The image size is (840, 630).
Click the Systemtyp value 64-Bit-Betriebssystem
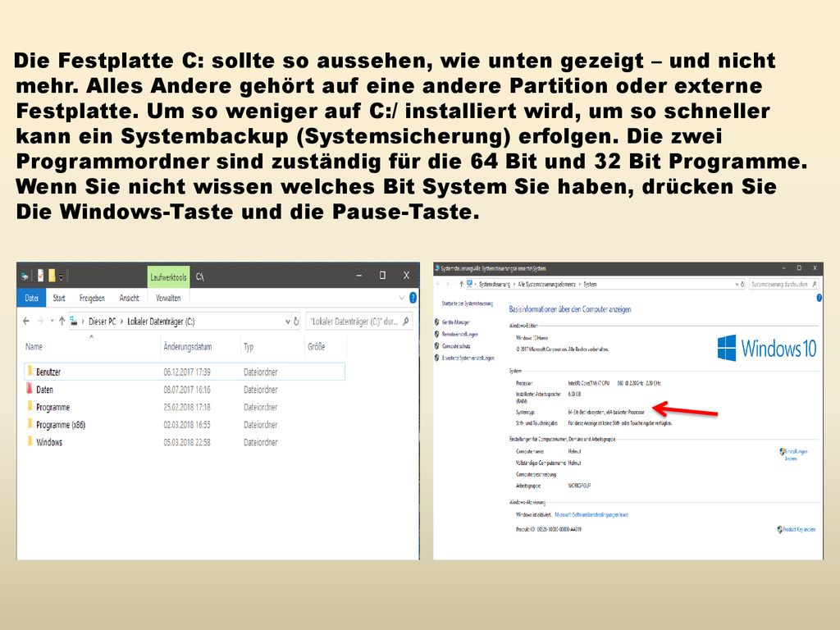[x=606, y=412]
